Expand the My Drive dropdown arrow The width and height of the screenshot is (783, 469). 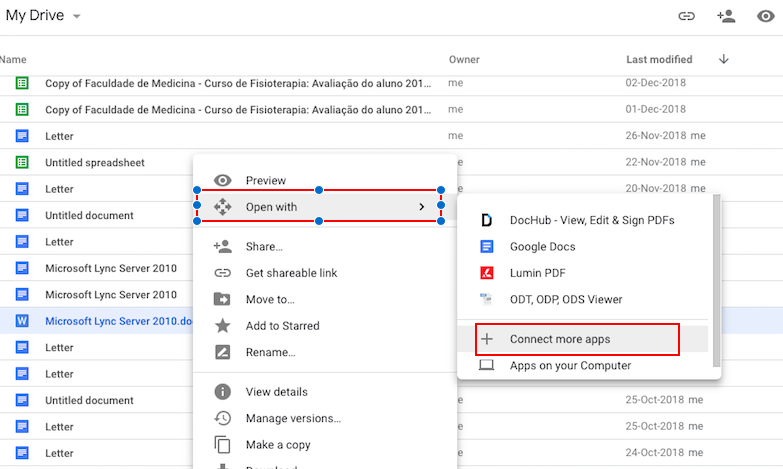click(76, 16)
